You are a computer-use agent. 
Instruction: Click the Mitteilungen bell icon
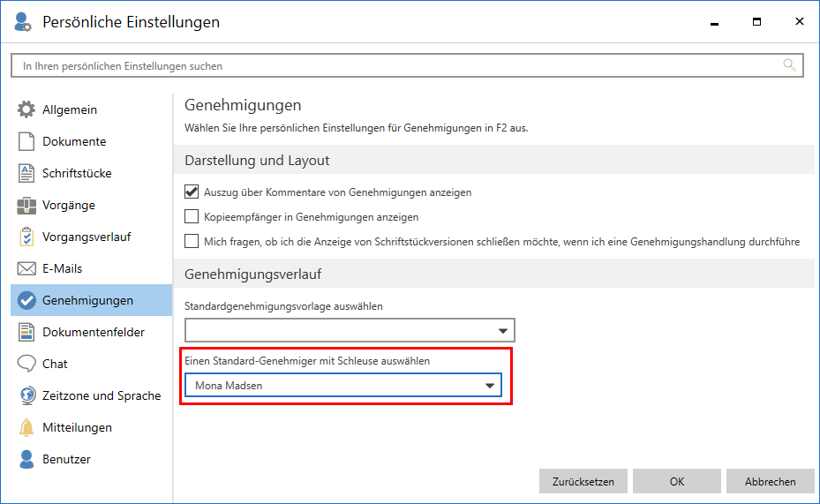[x=26, y=428]
